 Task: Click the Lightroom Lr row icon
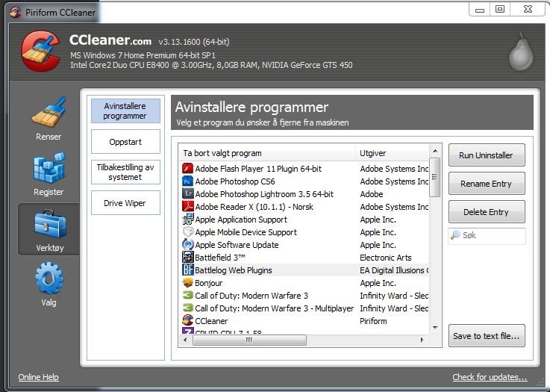click(x=187, y=193)
